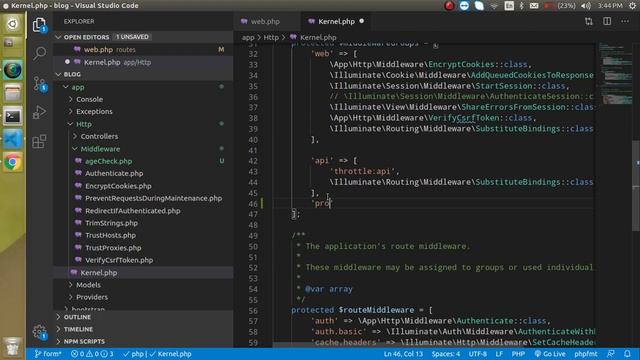Open TrustHosts.php file
640x360 pixels.
click(x=143, y=236)
